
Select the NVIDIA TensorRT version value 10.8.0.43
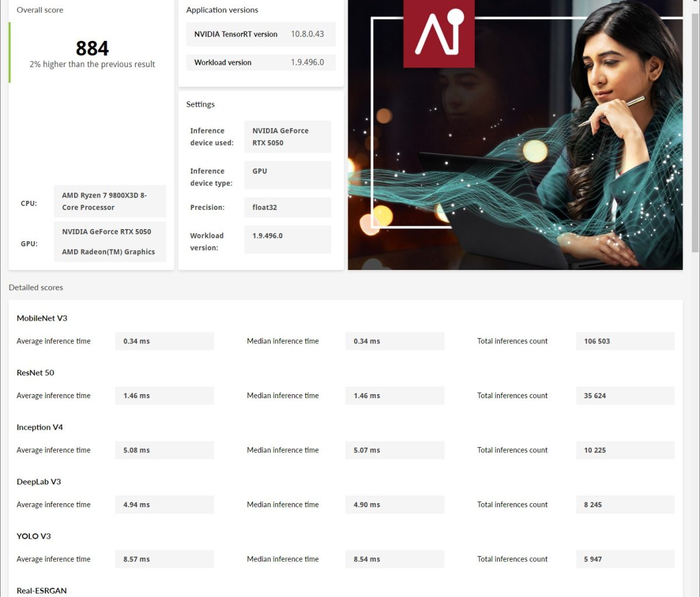(x=307, y=34)
